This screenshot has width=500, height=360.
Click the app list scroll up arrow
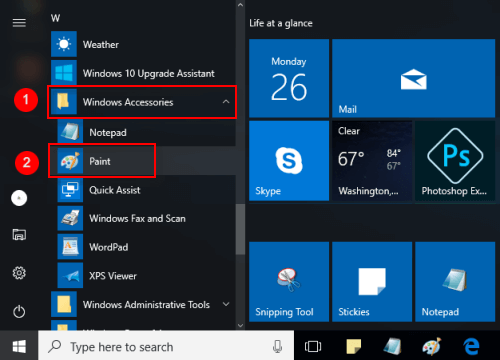(x=240, y=5)
